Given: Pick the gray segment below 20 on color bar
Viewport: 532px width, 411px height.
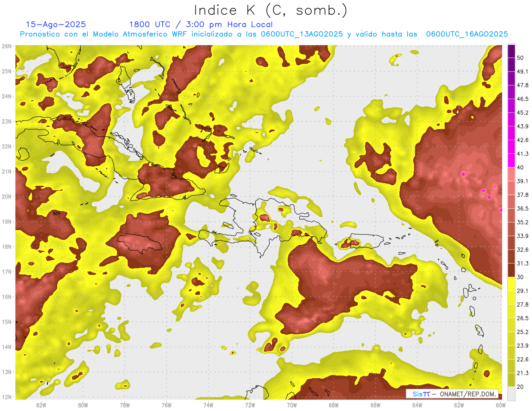Looking at the screenshot, I should point(511,393).
